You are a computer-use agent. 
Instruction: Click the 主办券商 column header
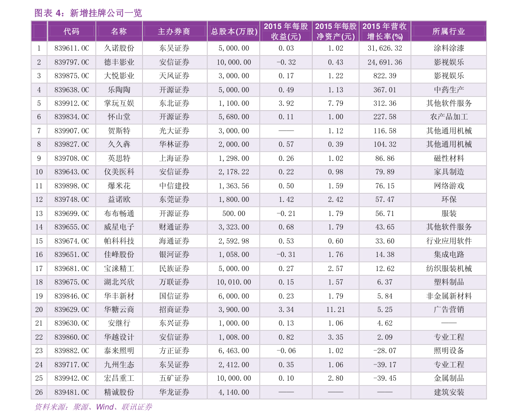point(174,31)
